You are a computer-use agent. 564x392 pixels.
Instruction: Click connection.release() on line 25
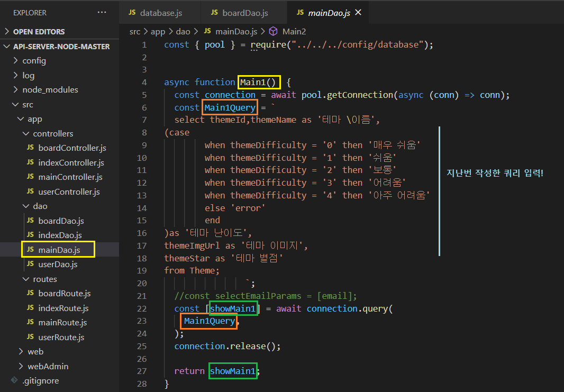click(228, 347)
